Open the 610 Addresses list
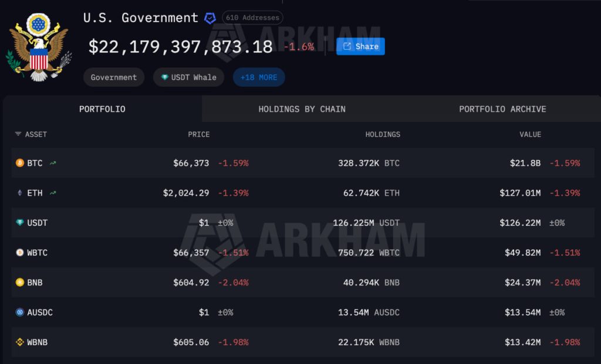This screenshot has width=601, height=364. (252, 18)
